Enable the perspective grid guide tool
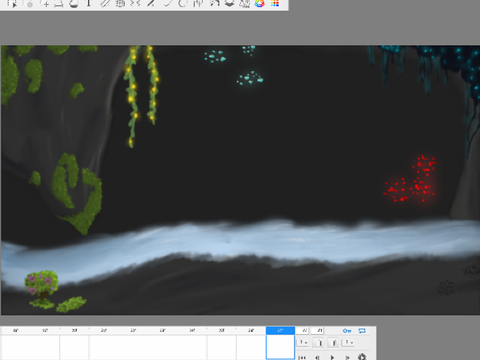 pyautogui.click(x=120, y=3)
